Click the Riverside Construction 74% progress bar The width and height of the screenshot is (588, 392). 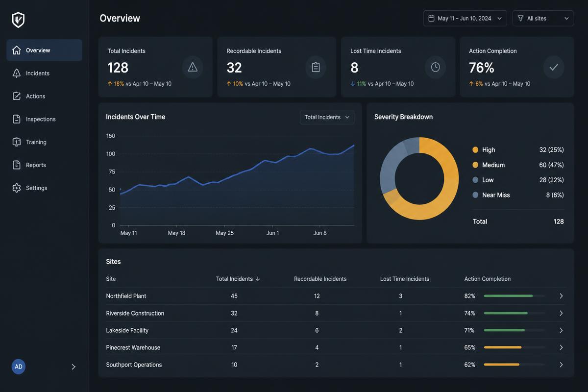pos(514,313)
